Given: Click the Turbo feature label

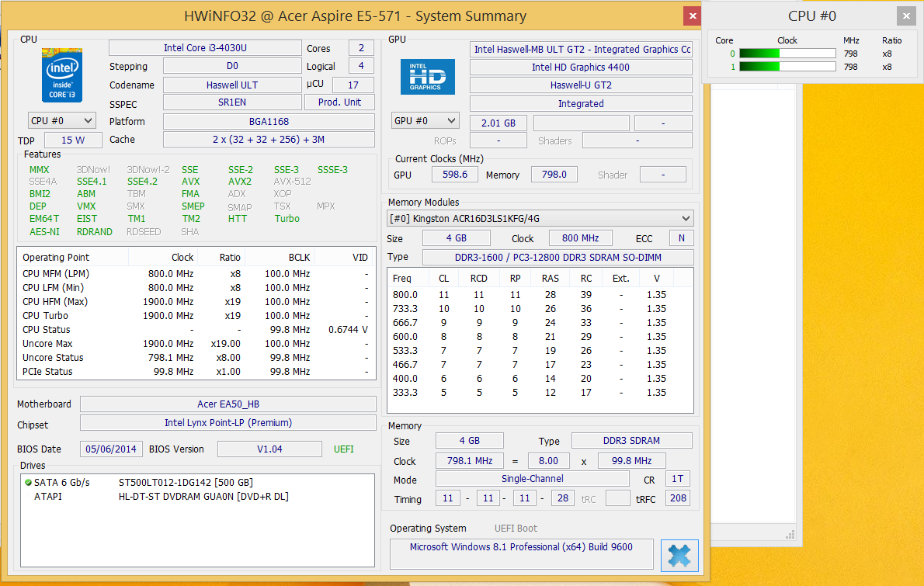Looking at the screenshot, I should (287, 219).
